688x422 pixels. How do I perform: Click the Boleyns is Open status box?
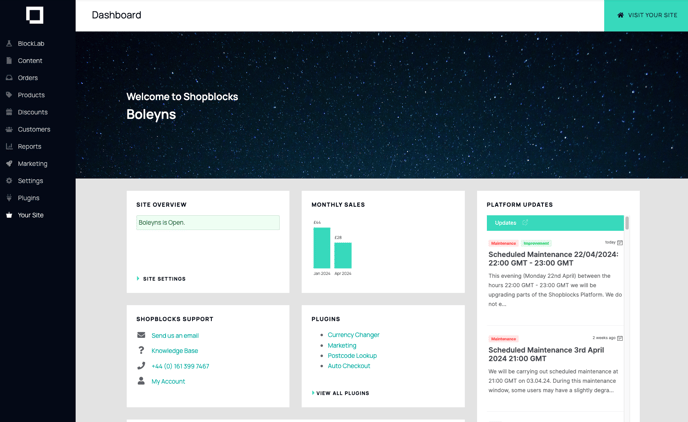click(208, 222)
